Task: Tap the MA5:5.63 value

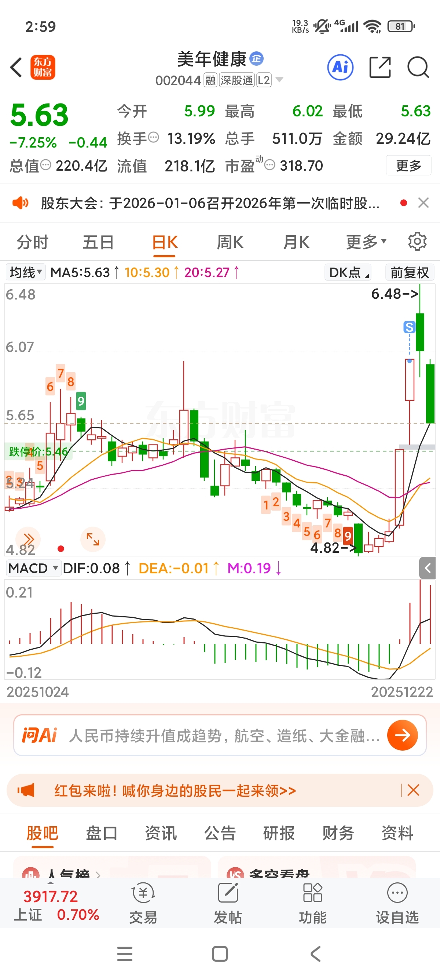Action: (x=80, y=272)
